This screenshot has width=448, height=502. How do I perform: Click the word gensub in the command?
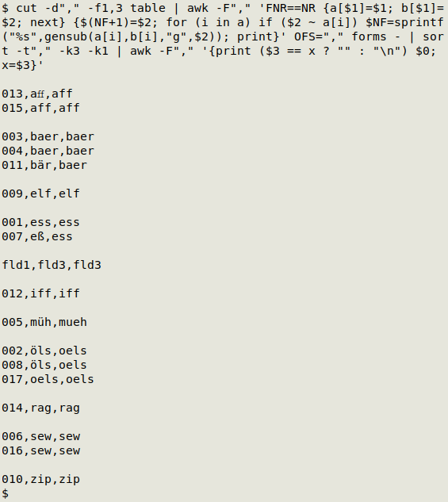66,36
